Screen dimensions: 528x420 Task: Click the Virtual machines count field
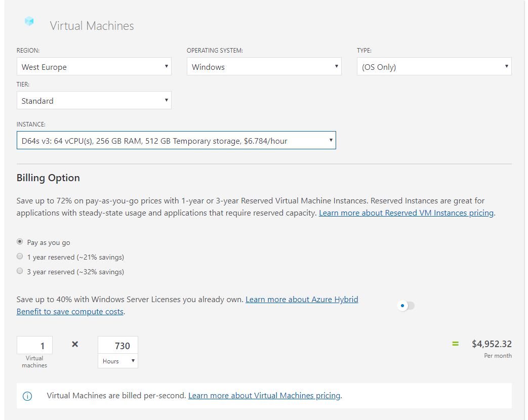pos(35,345)
